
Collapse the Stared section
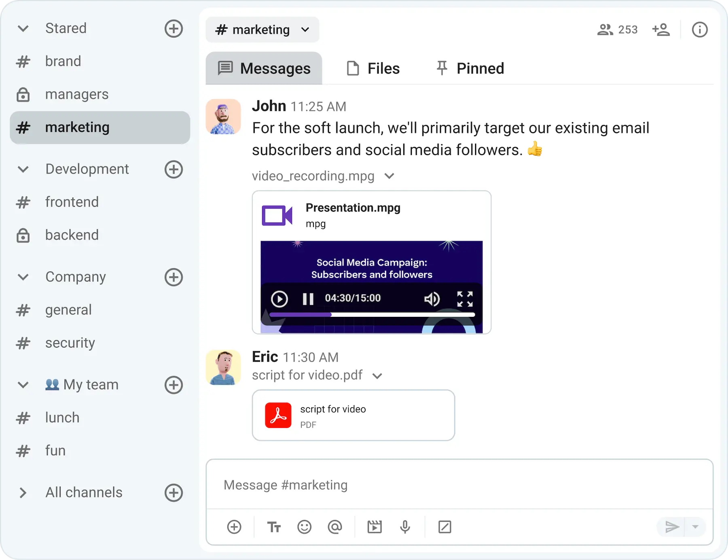tap(23, 29)
